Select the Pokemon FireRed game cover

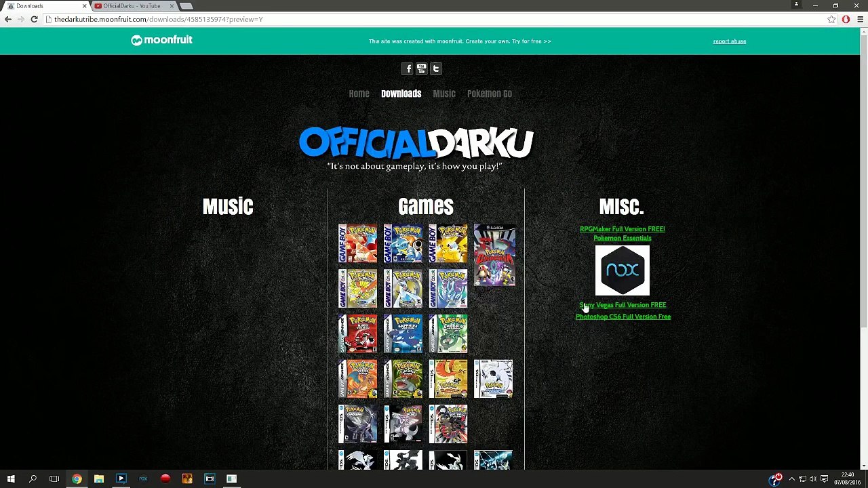pos(357,379)
